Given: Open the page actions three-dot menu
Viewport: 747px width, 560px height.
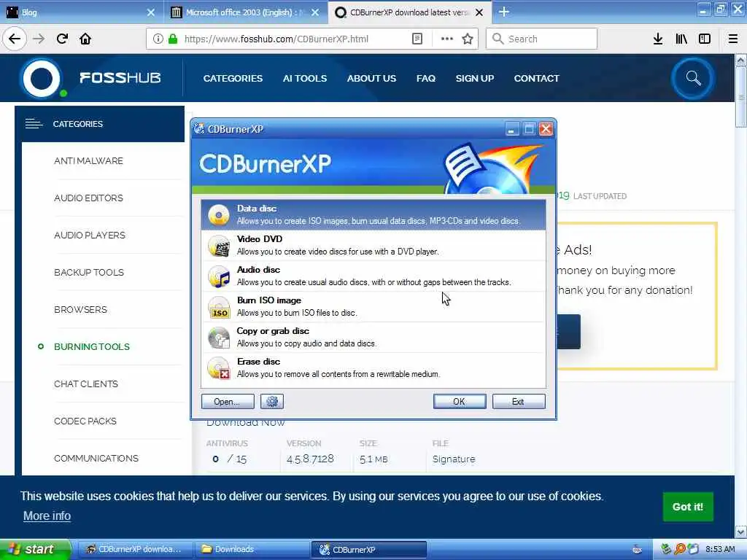Looking at the screenshot, I should coord(447,39).
